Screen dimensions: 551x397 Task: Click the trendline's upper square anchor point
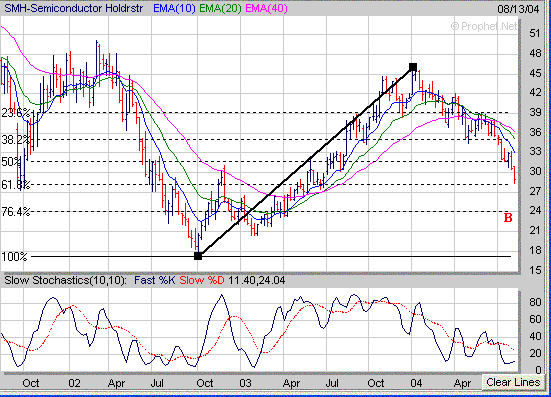pyautogui.click(x=413, y=67)
